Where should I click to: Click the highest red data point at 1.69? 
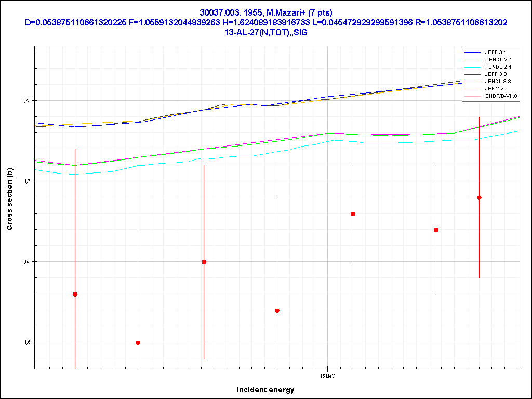[479, 198]
